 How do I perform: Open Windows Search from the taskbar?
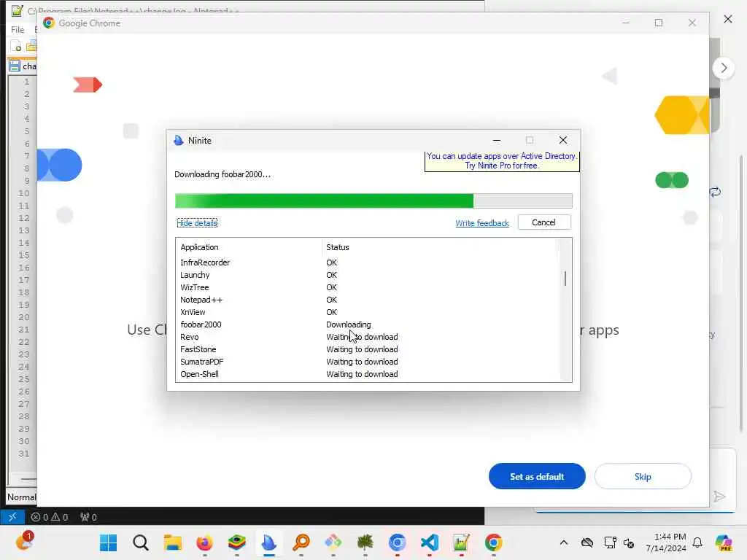pyautogui.click(x=141, y=542)
